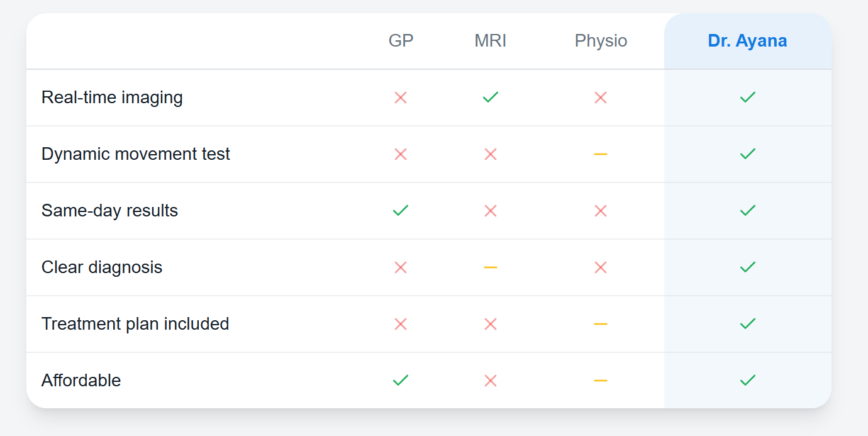Click Dr. Ayana's check for Treatment plan included
The width and height of the screenshot is (868, 436).
tap(748, 324)
